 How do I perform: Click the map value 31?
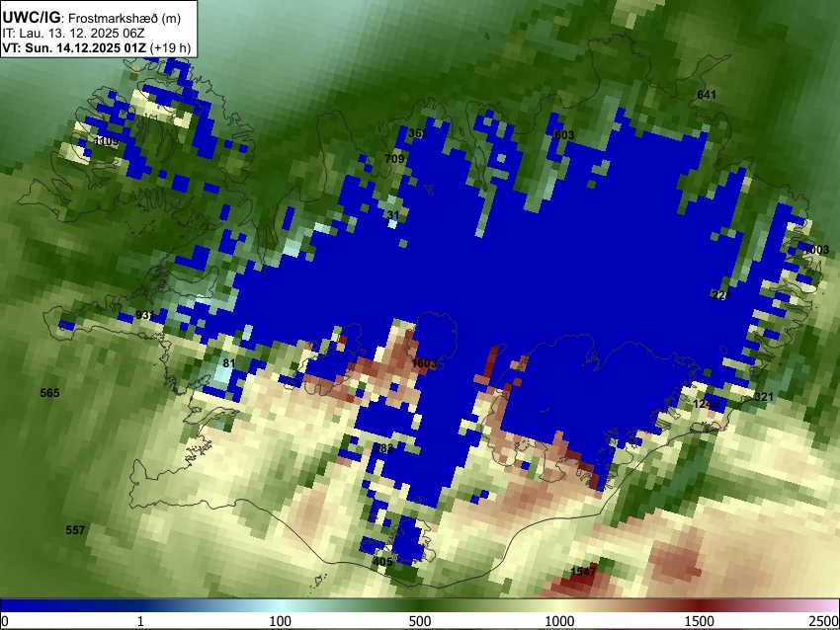click(393, 215)
